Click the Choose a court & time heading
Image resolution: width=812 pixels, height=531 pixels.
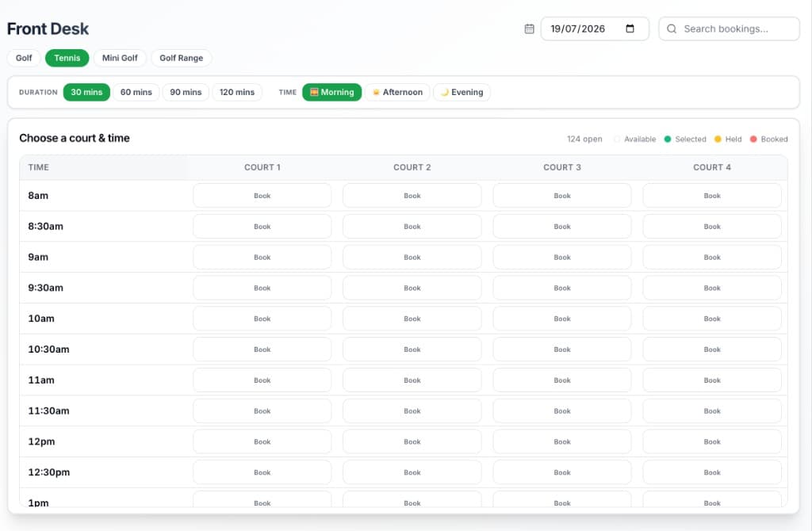pyautogui.click(x=75, y=138)
